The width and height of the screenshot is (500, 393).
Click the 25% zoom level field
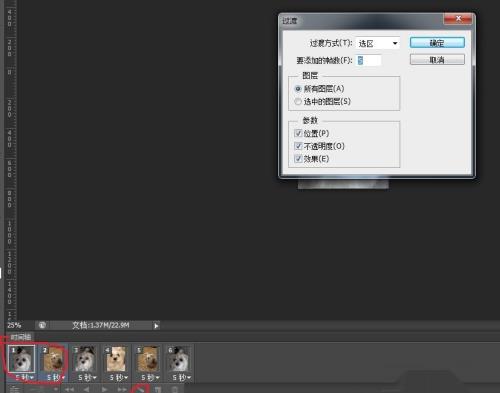(x=15, y=325)
